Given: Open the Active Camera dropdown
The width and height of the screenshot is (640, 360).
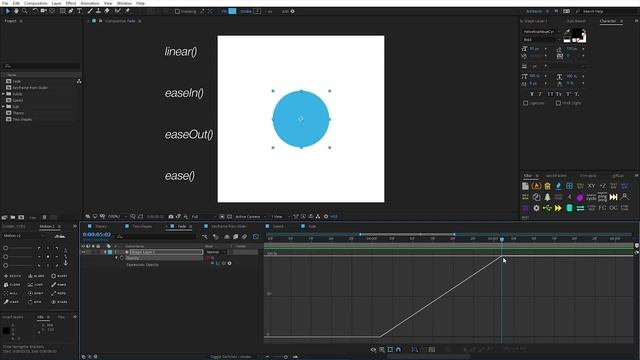Looking at the screenshot, I should (250, 216).
